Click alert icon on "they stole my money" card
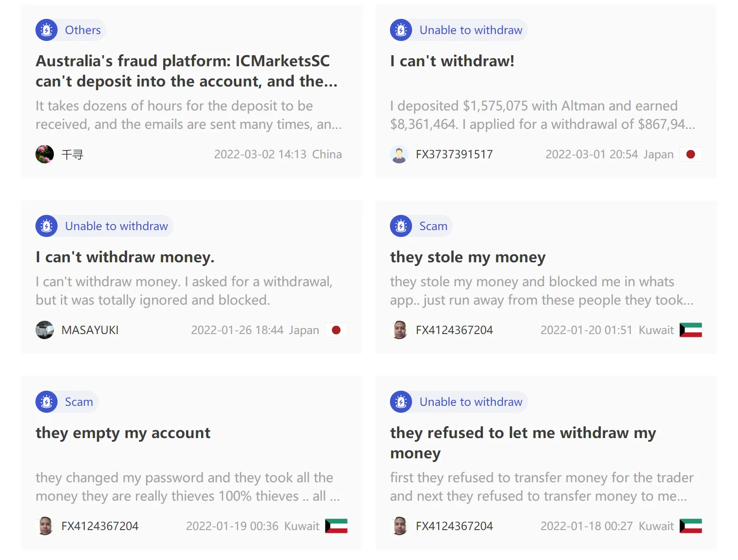 click(401, 226)
